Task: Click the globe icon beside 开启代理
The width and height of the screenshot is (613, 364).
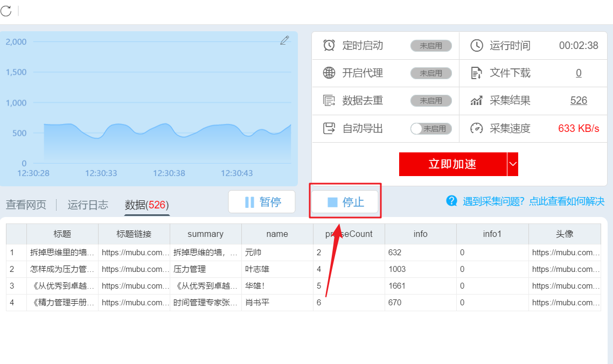Action: click(329, 73)
